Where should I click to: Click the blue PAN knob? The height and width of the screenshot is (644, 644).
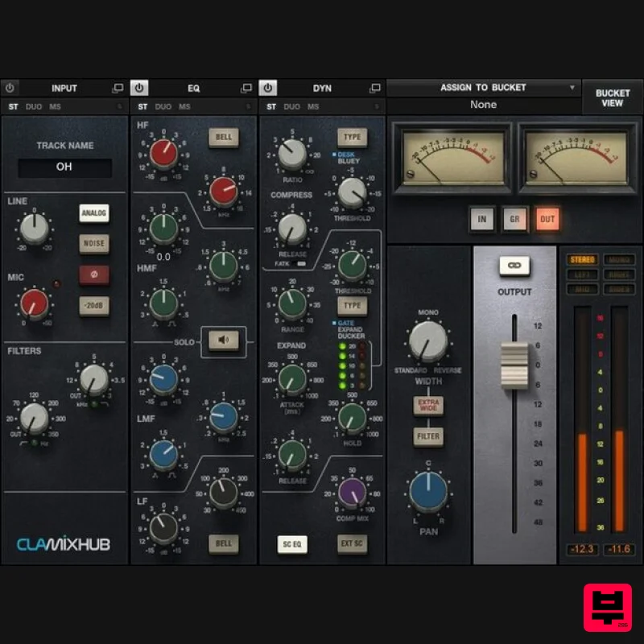point(428,492)
